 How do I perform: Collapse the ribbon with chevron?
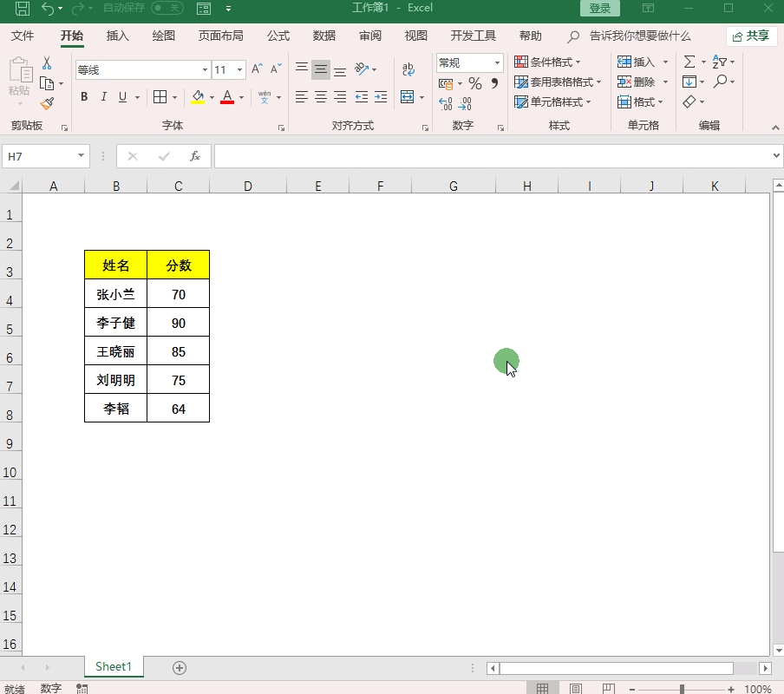(x=775, y=128)
